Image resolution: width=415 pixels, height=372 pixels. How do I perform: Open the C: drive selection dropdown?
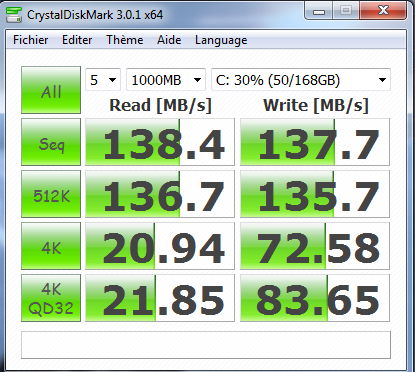click(301, 80)
